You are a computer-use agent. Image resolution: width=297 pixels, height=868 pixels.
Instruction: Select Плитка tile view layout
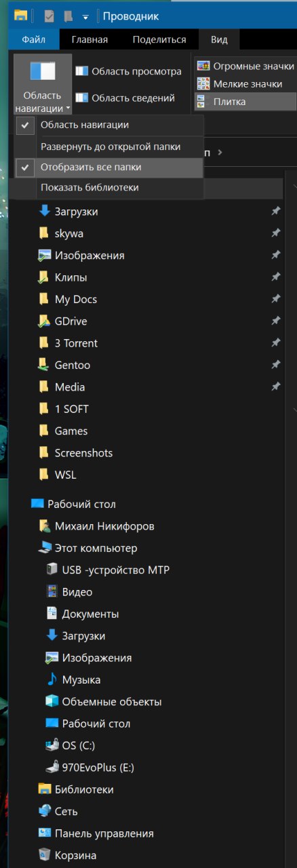[245, 102]
